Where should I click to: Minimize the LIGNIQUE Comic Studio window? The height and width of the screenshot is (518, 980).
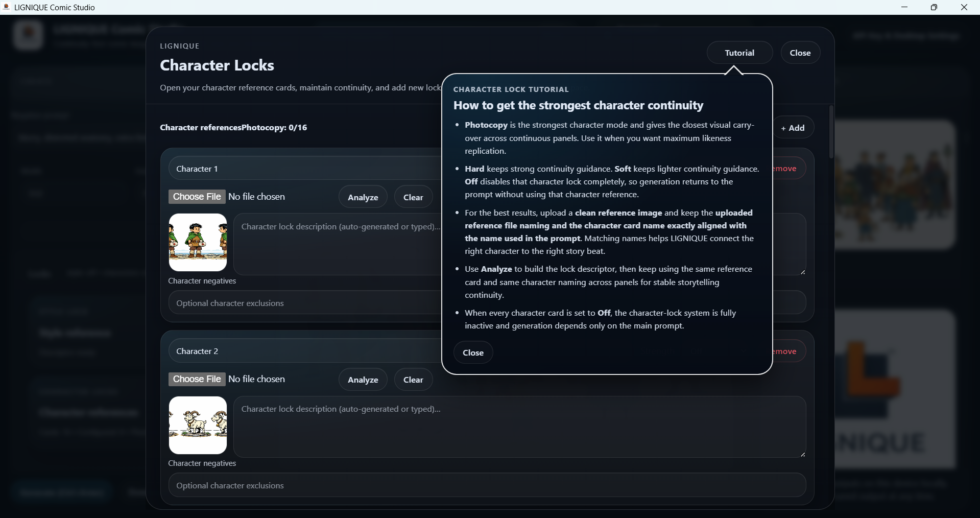coord(904,7)
